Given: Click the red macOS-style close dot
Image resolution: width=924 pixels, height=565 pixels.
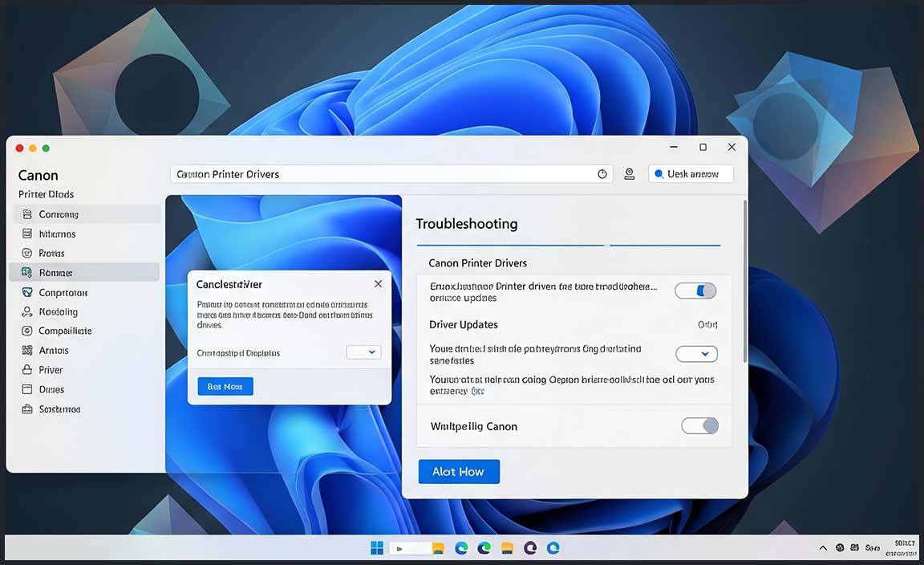Looking at the screenshot, I should coord(19,148).
